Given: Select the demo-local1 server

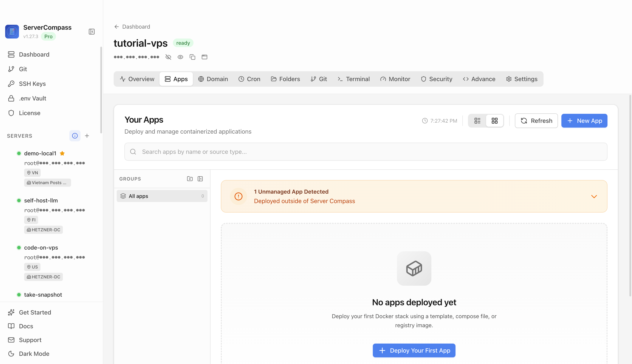Looking at the screenshot, I should click(x=40, y=153).
